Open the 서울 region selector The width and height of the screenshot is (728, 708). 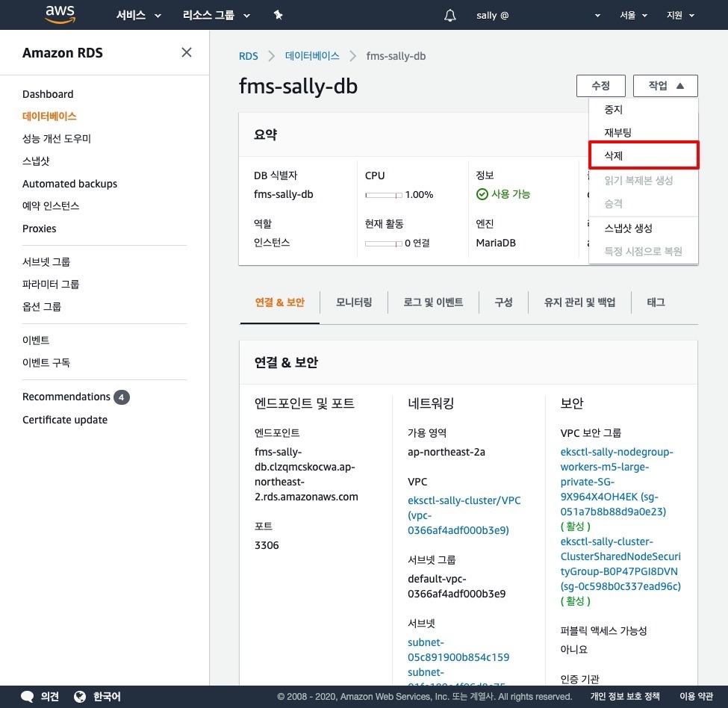[633, 15]
